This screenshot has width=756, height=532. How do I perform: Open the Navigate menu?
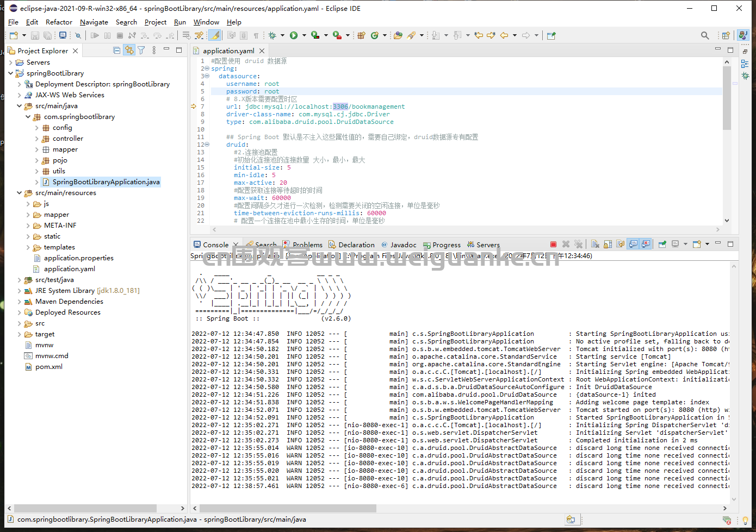coord(94,22)
